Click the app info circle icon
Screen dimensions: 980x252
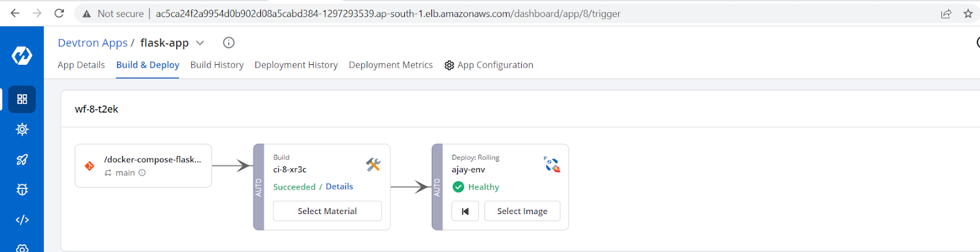(x=228, y=42)
